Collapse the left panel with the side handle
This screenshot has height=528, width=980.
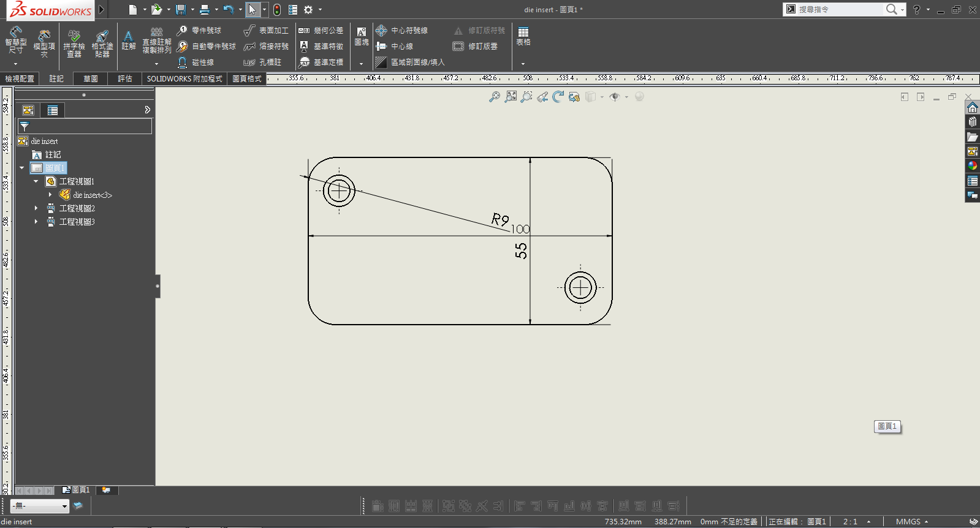click(158, 286)
